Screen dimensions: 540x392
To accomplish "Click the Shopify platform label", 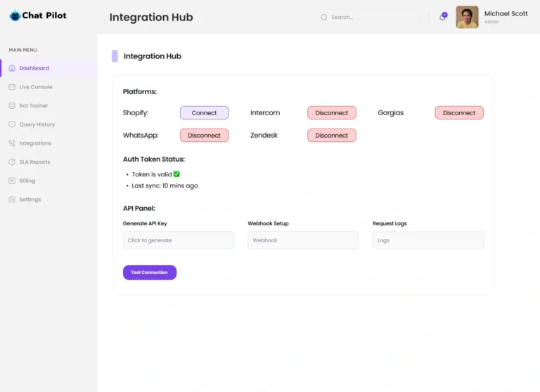I will click(136, 113).
